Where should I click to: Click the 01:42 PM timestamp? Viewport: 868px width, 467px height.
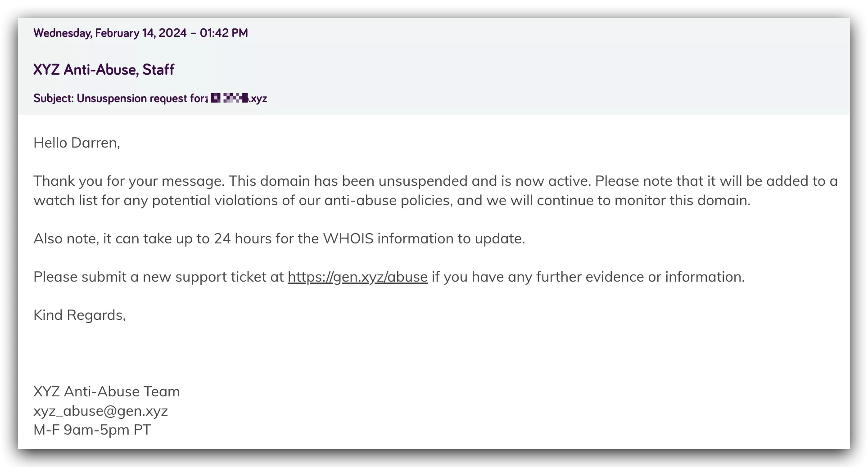224,33
